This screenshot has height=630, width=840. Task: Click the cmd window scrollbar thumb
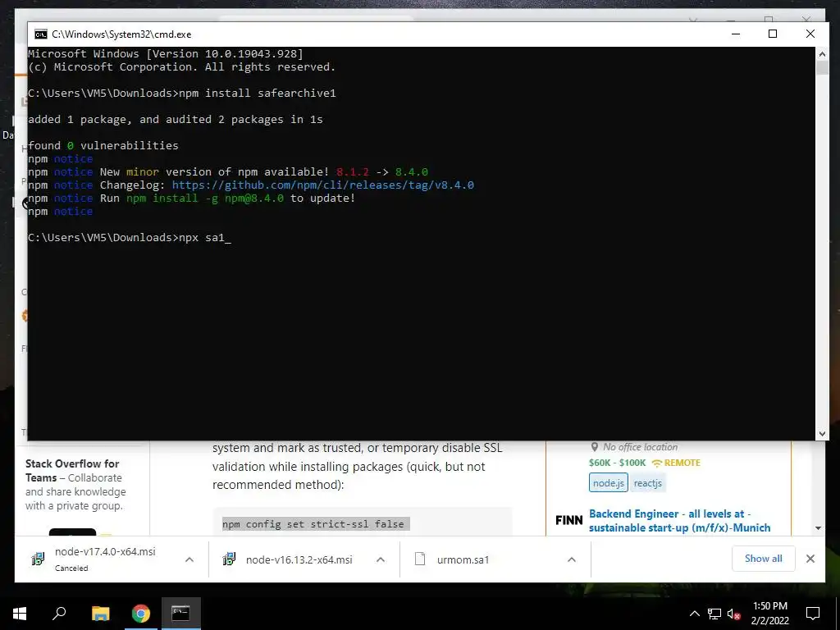822,68
